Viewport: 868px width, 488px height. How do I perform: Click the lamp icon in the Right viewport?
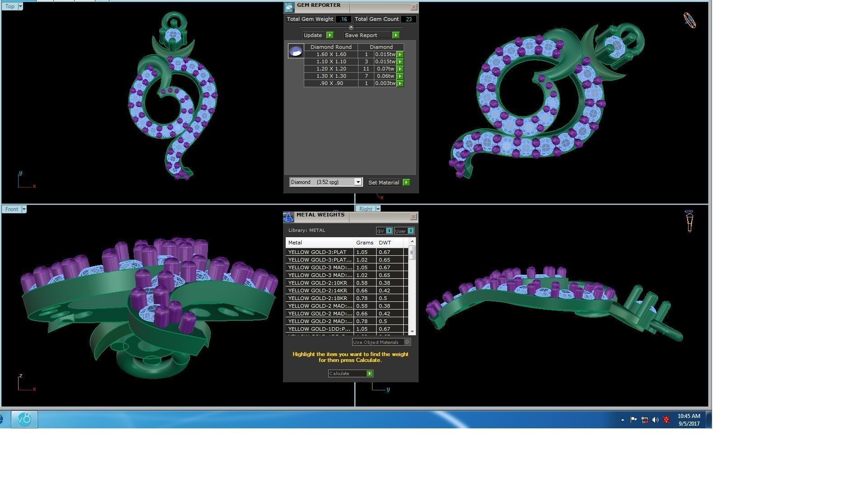[689, 221]
